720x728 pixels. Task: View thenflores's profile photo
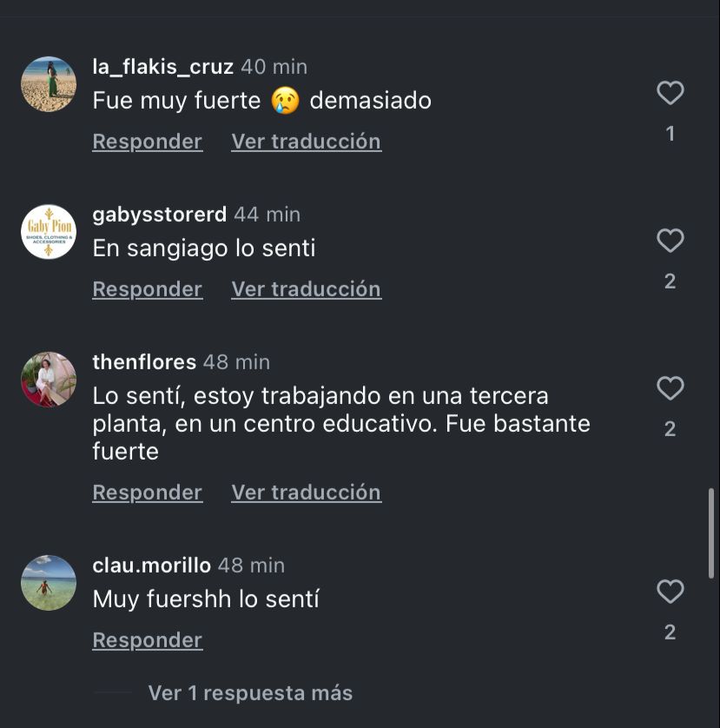coord(49,380)
